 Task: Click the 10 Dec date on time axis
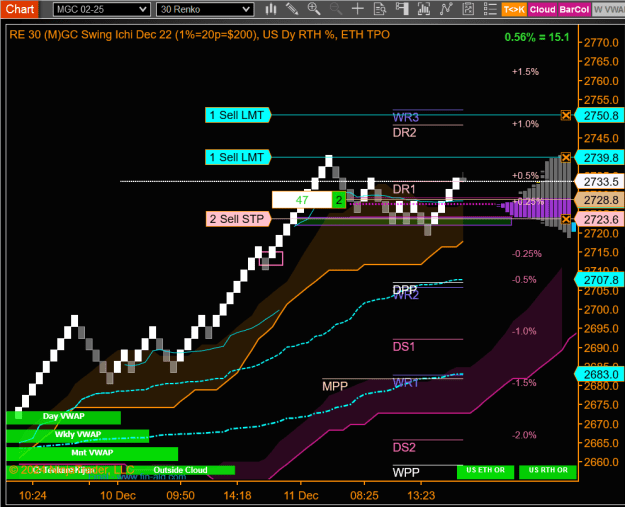click(118, 495)
